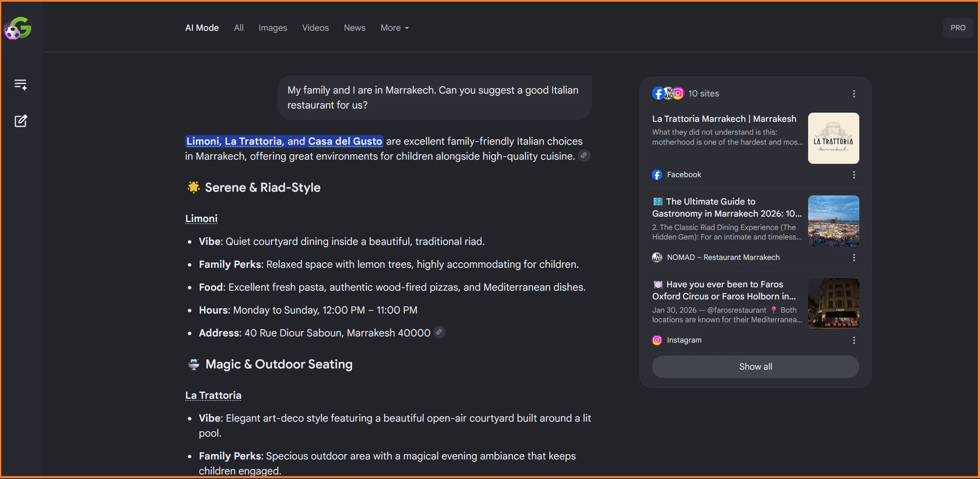Image resolution: width=980 pixels, height=479 pixels.
Task: Click the Food: Excellent fresh pasta line
Action: [x=392, y=287]
